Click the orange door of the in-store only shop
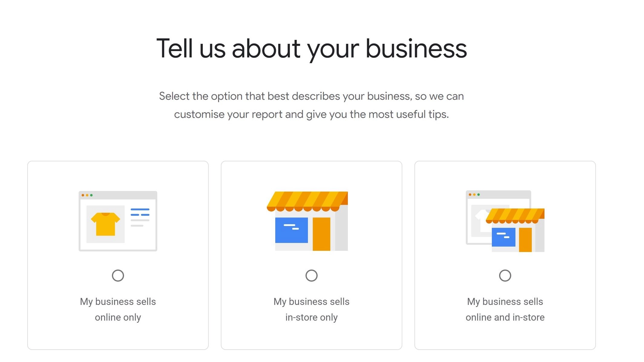 click(x=321, y=234)
